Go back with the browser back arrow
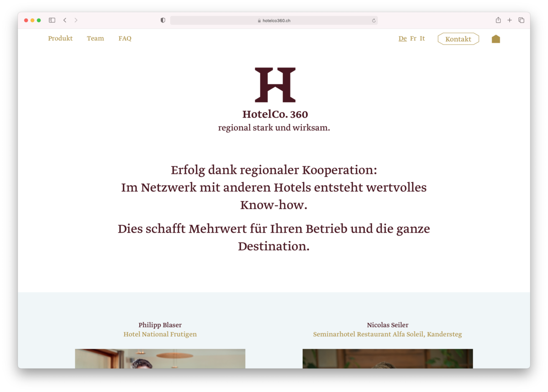This screenshot has height=392, width=548. (65, 20)
